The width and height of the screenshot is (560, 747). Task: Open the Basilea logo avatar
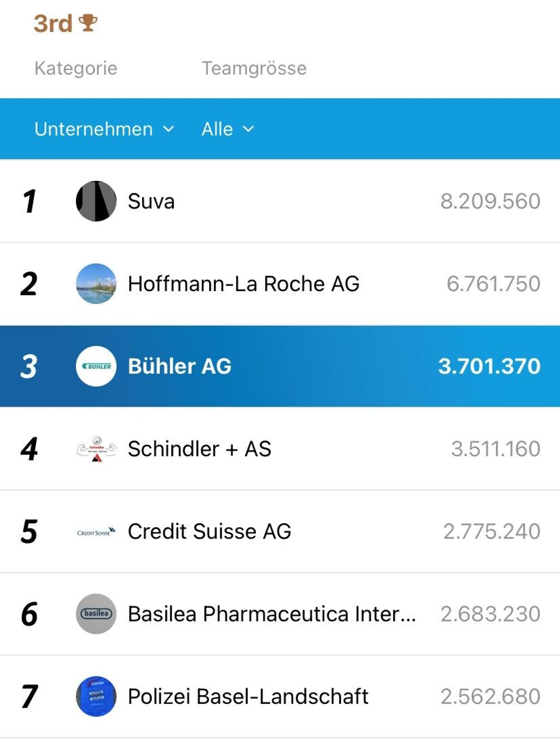pos(96,614)
